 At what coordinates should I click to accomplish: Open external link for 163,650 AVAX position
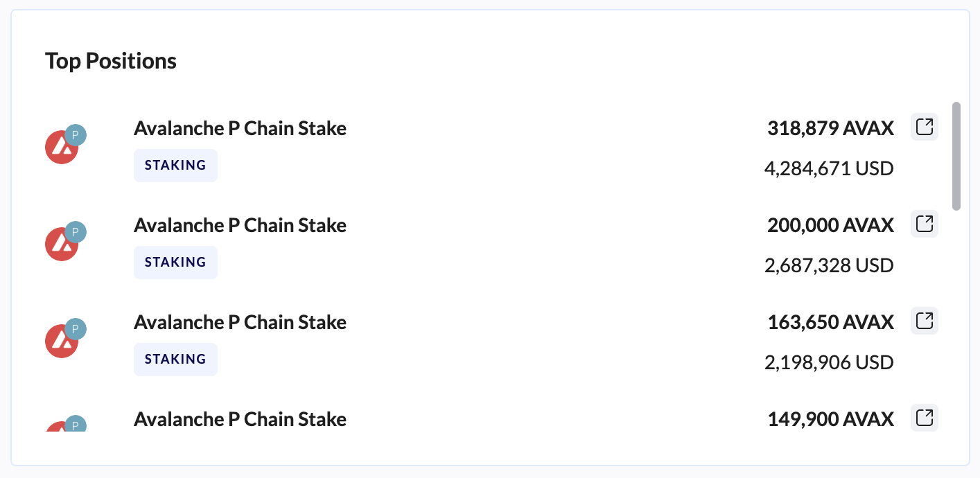pyautogui.click(x=924, y=321)
